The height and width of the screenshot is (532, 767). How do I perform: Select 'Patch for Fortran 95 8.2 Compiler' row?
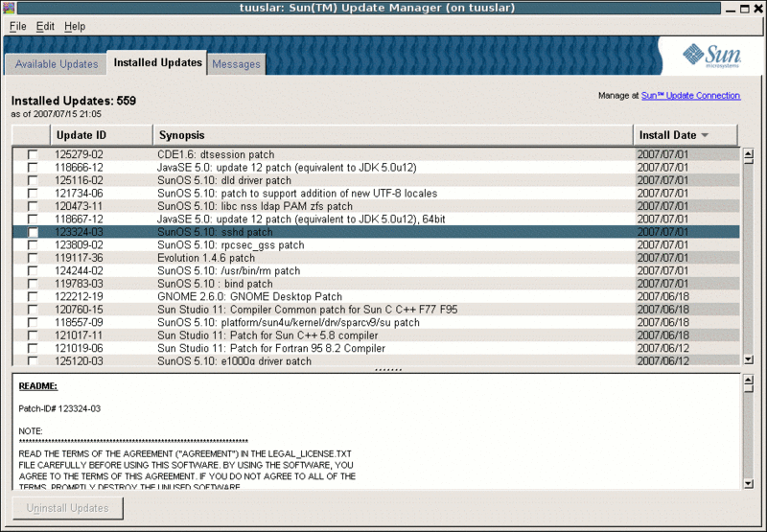pos(376,348)
